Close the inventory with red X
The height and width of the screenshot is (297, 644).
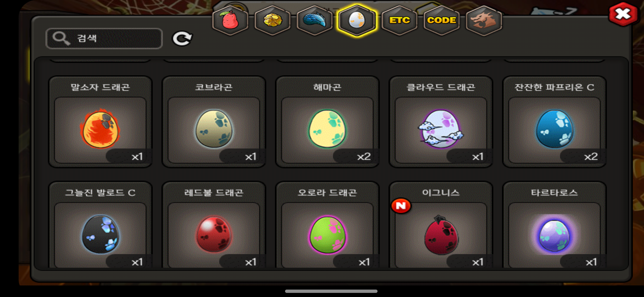click(x=623, y=14)
